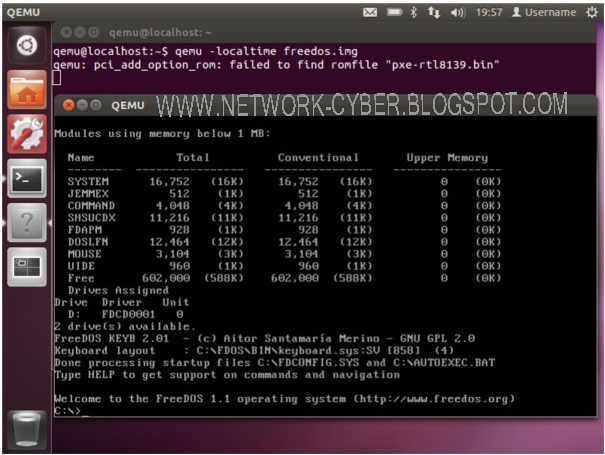Switch to Terminal in the launcher
Screen dimensions: 605x455
pos(27,178)
